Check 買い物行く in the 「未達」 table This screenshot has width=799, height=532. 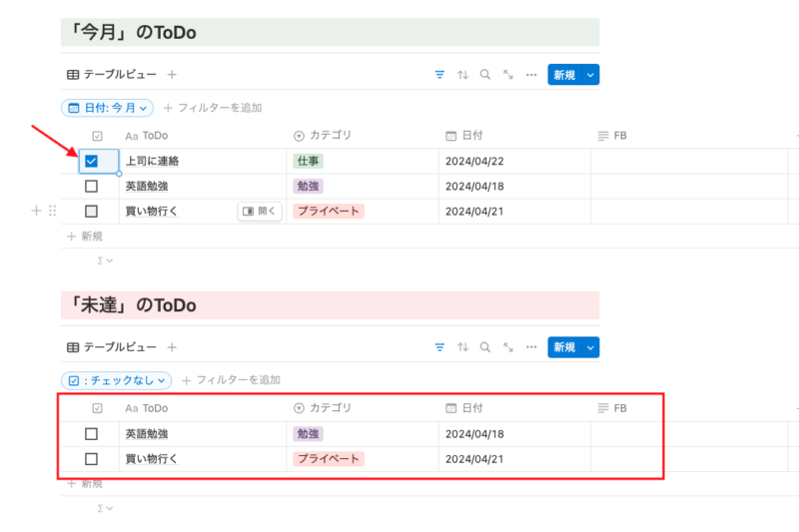click(91, 459)
